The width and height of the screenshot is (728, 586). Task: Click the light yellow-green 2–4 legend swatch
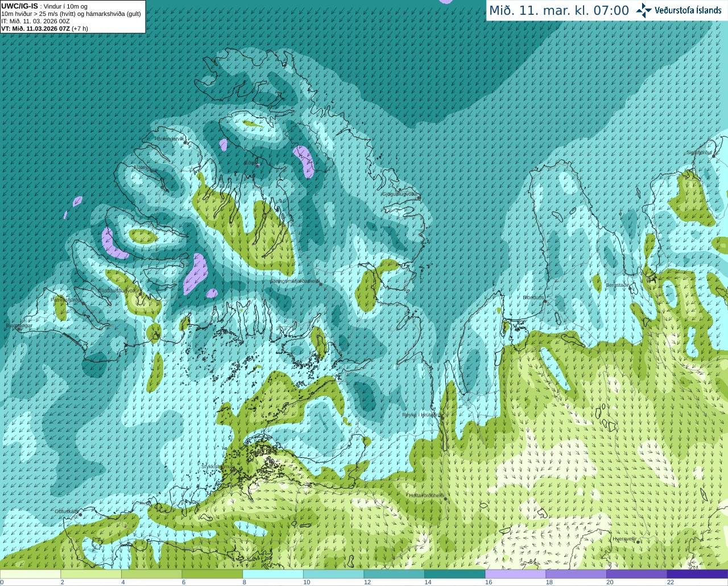(x=91, y=574)
